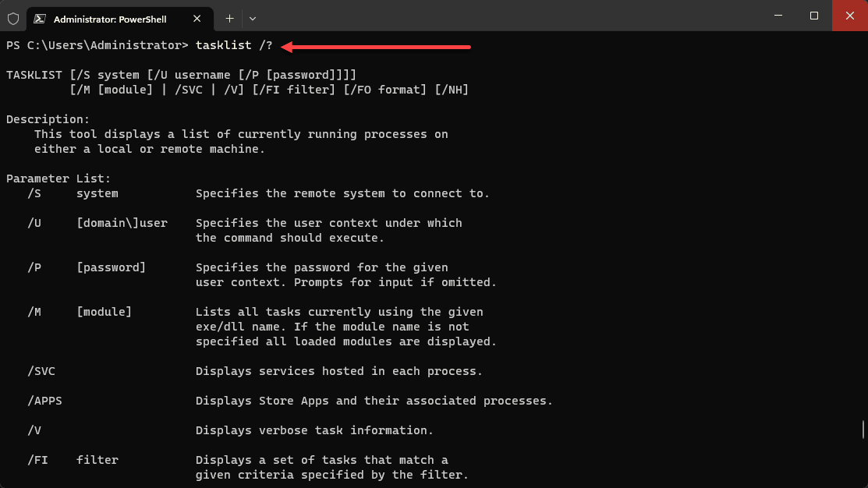
Task: Click the PowerShell icon on the tab
Action: click(39, 19)
